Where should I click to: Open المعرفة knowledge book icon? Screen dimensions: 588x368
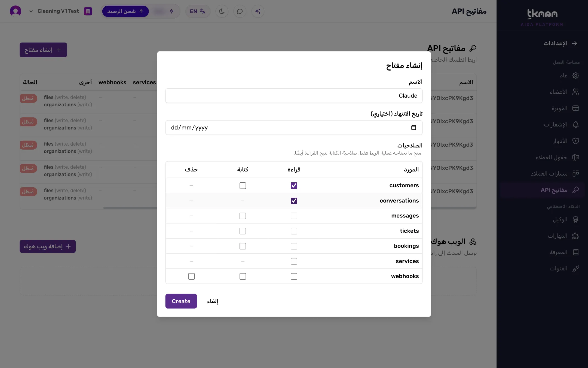click(575, 252)
